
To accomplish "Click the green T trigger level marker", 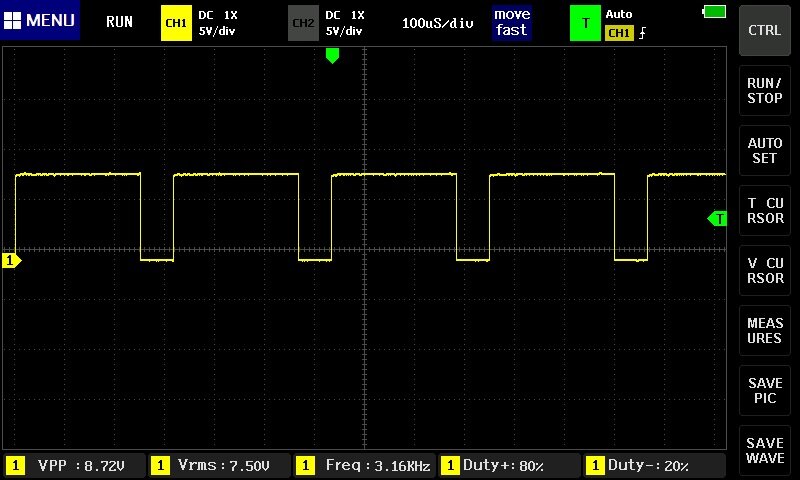I will [717, 219].
